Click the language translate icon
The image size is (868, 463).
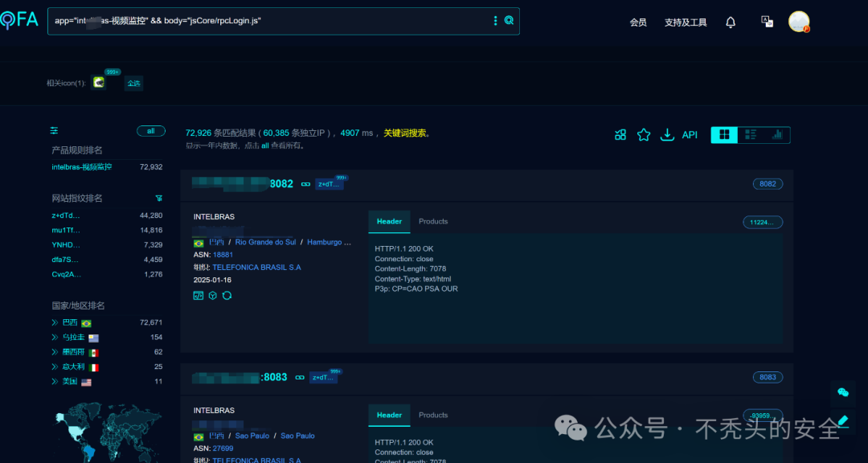click(x=768, y=22)
